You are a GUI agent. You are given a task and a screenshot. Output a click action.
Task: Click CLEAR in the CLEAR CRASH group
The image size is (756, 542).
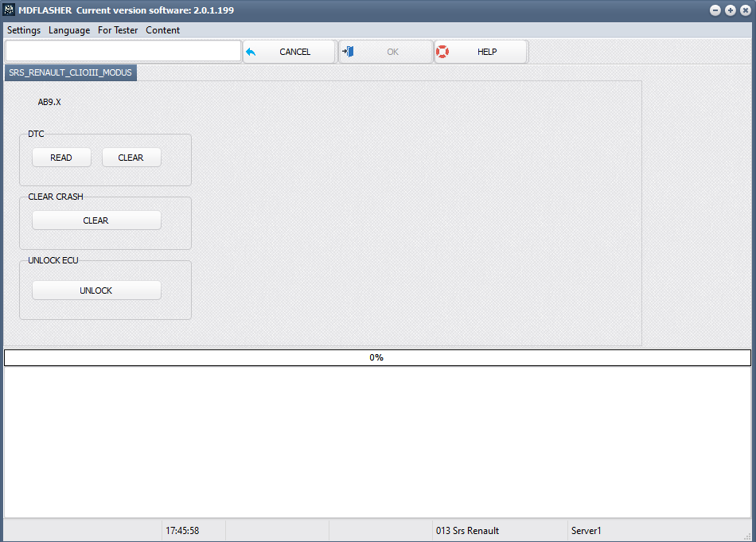pos(96,220)
